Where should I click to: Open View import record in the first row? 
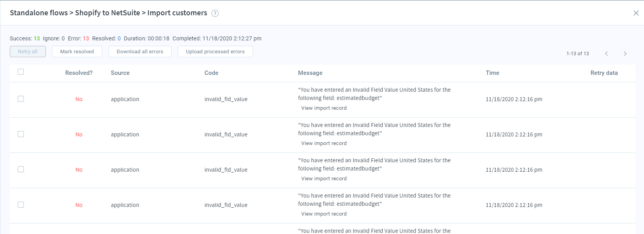click(324, 108)
